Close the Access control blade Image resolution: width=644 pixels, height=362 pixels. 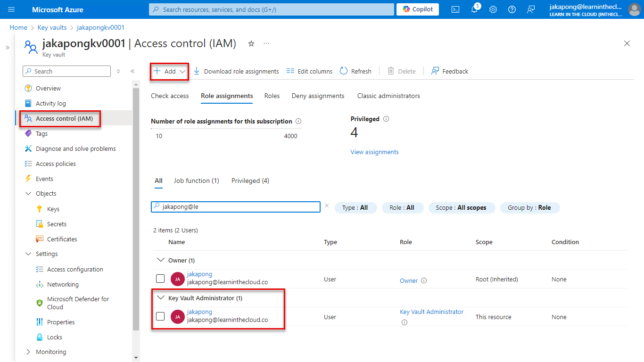(x=627, y=43)
